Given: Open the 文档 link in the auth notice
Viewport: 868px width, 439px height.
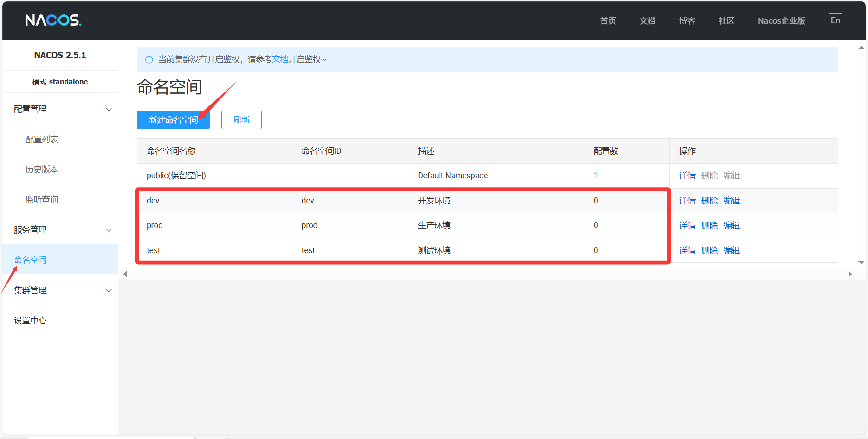Looking at the screenshot, I should click(x=280, y=59).
